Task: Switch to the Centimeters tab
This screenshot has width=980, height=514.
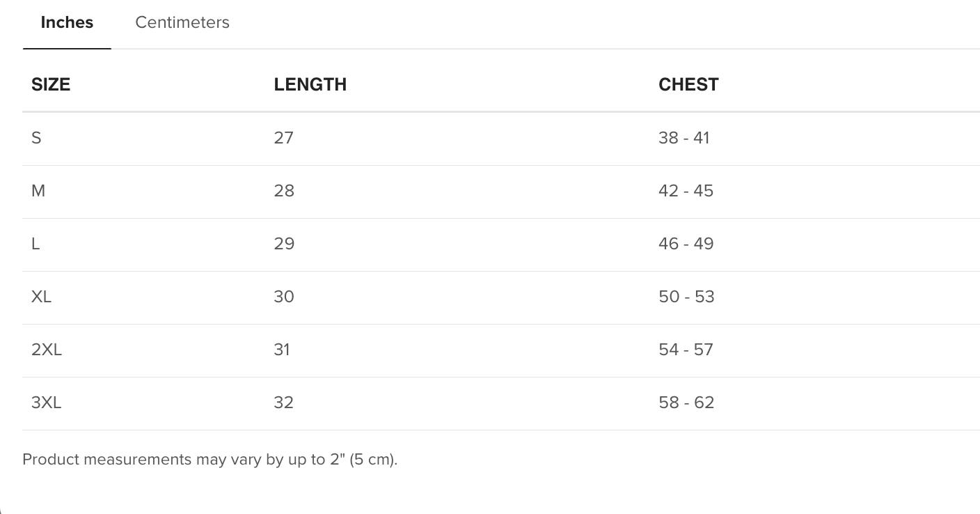Action: [182, 22]
